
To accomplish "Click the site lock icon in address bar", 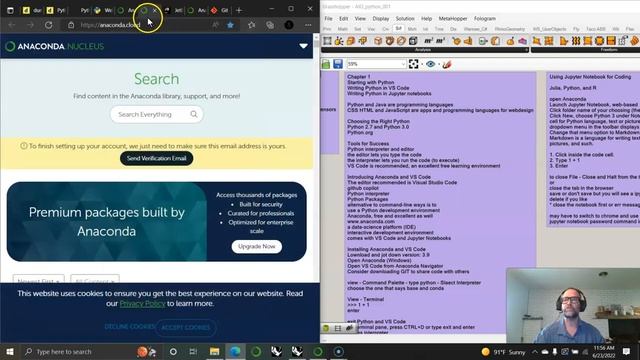I will click(x=71, y=25).
